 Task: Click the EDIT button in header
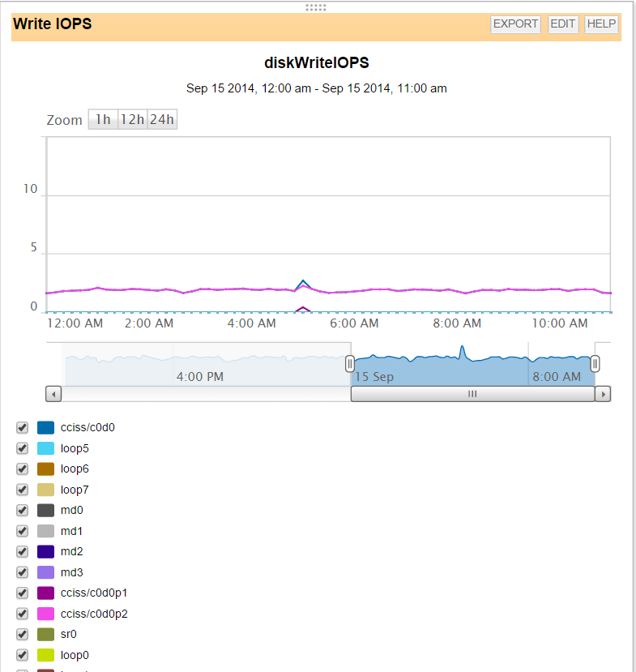[563, 24]
